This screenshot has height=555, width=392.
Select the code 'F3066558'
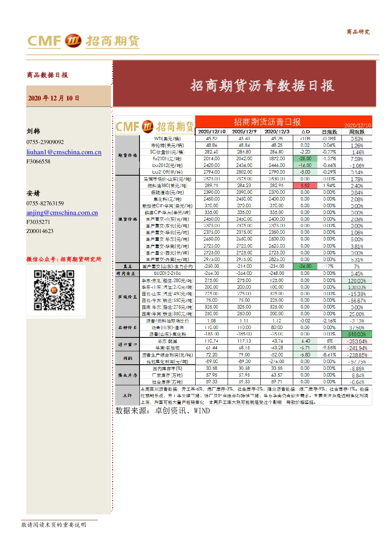pyautogui.click(x=38, y=161)
